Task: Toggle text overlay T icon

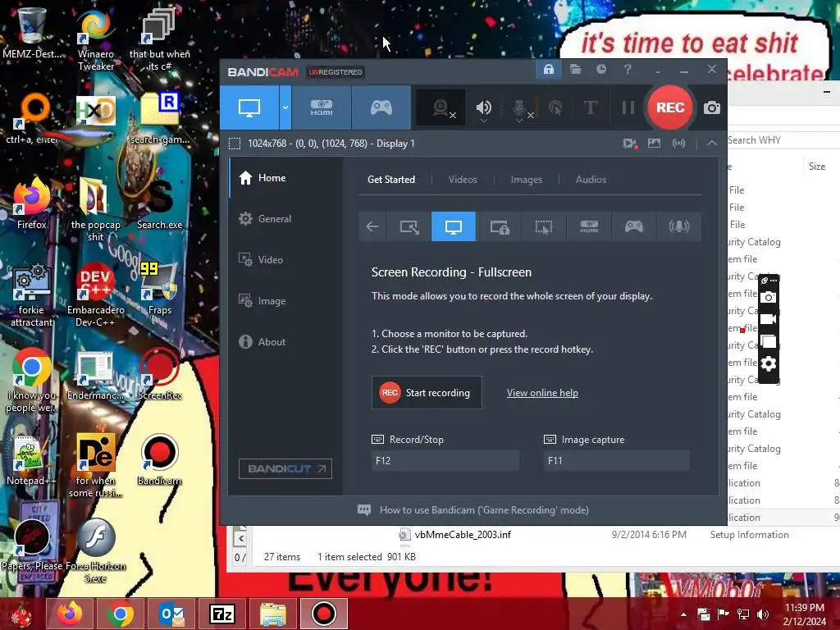Action: 590,107
